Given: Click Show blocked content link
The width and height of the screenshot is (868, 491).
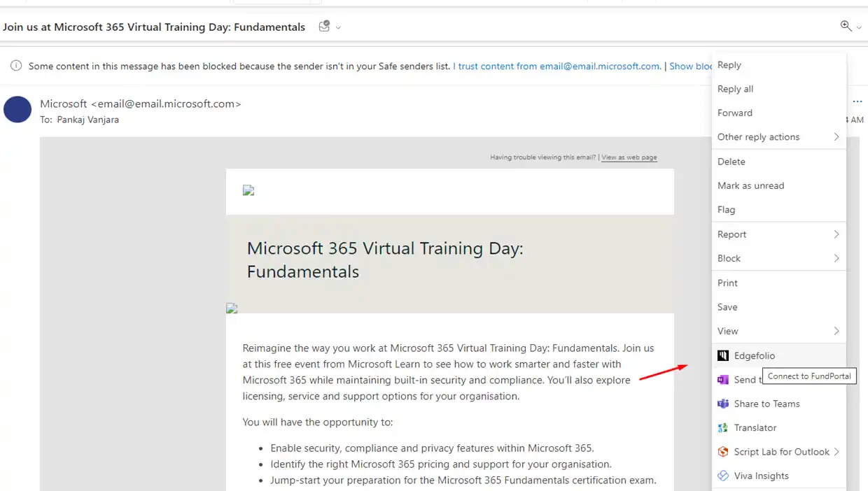Looking at the screenshot, I should pyautogui.click(x=691, y=66).
